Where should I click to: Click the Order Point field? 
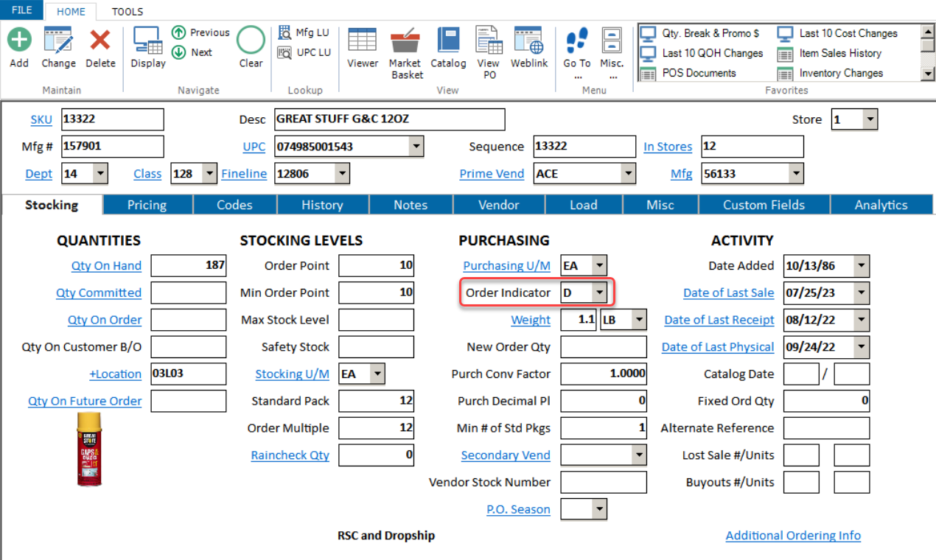pos(377,266)
